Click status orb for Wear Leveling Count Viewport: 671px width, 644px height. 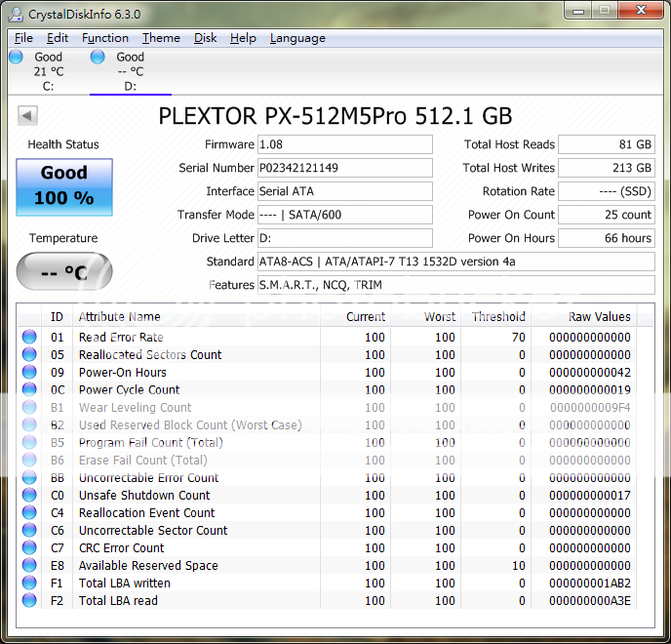tap(29, 407)
